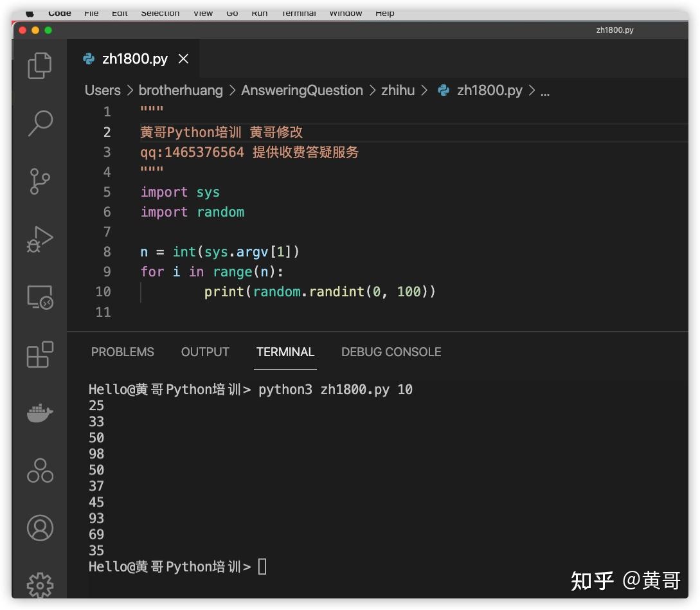700x610 pixels.
Task: Open the ellipsis breadcrumb after zh1800.py
Action: (544, 91)
